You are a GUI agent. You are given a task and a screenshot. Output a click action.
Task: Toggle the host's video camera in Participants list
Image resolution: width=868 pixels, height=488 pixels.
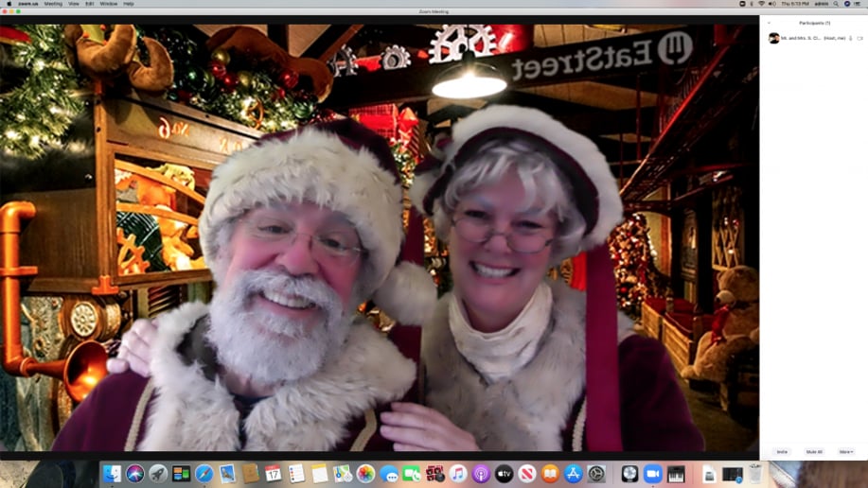(x=859, y=38)
